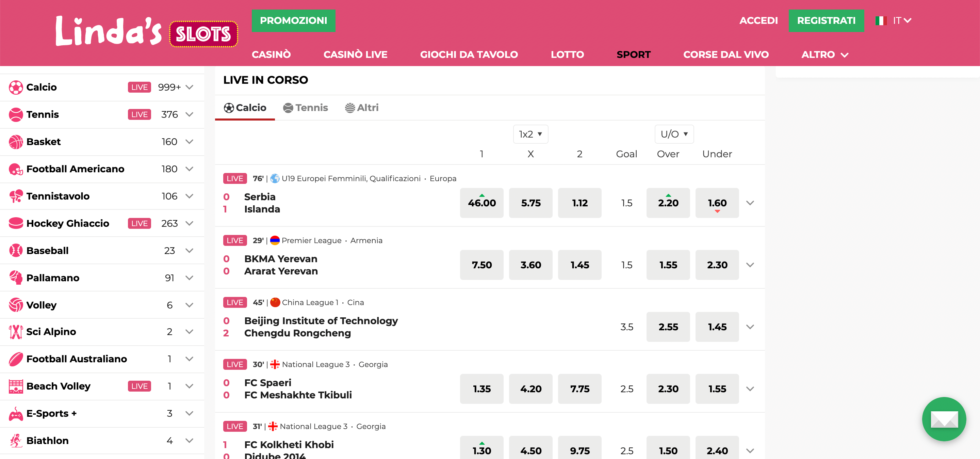Click the Football Americano helmet icon
The height and width of the screenshot is (459, 980).
tap(16, 169)
